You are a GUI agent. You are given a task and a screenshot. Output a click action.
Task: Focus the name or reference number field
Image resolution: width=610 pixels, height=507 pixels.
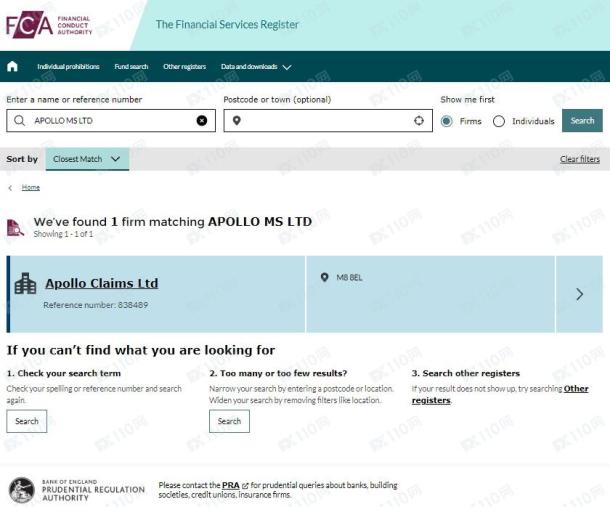click(111, 121)
